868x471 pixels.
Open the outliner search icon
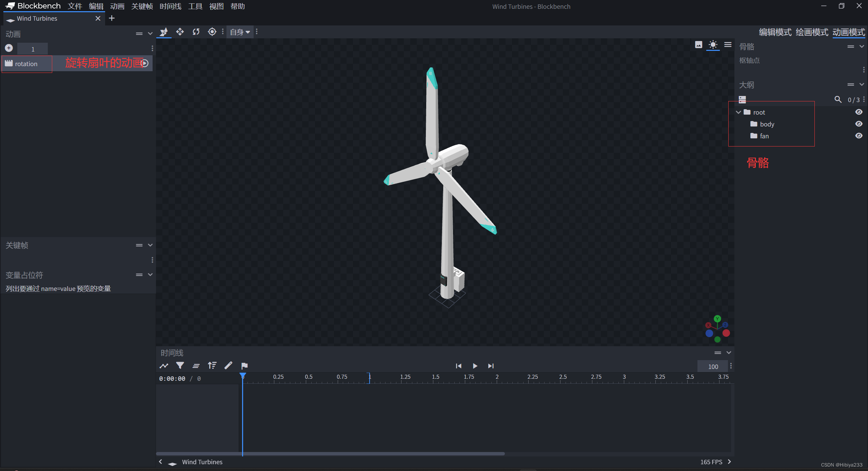coord(837,99)
